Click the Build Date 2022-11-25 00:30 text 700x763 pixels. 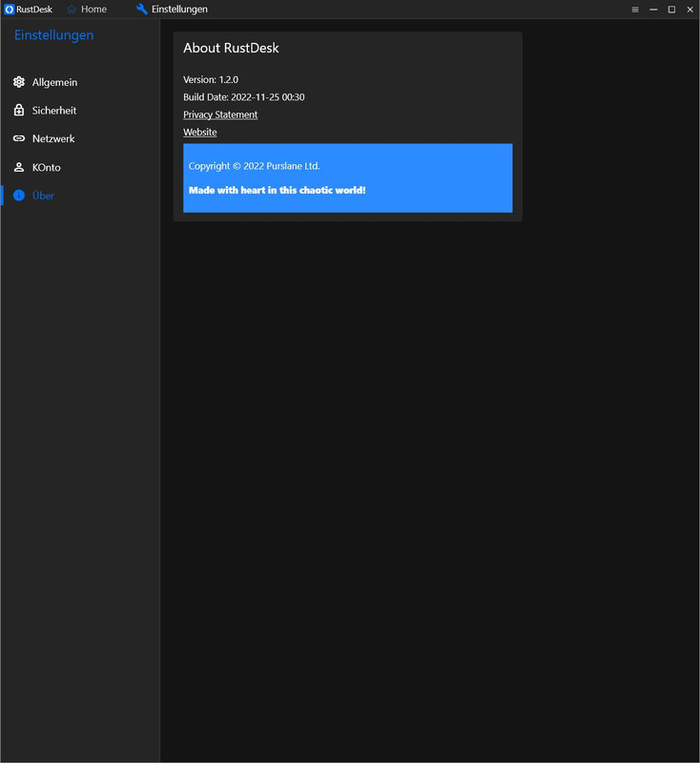click(244, 97)
